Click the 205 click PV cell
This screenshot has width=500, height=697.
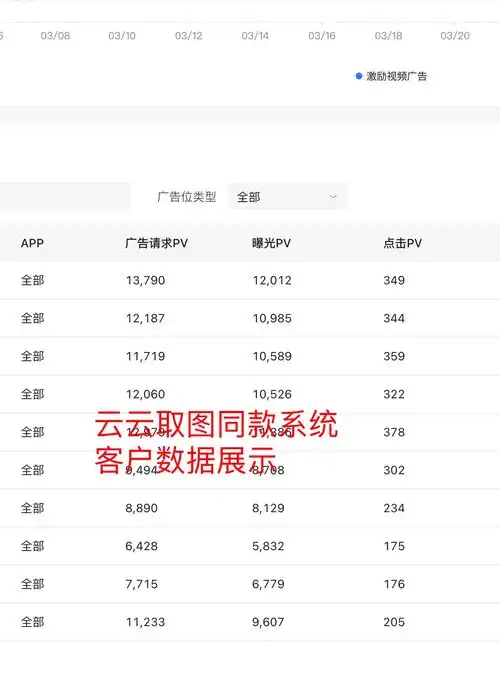(x=394, y=622)
